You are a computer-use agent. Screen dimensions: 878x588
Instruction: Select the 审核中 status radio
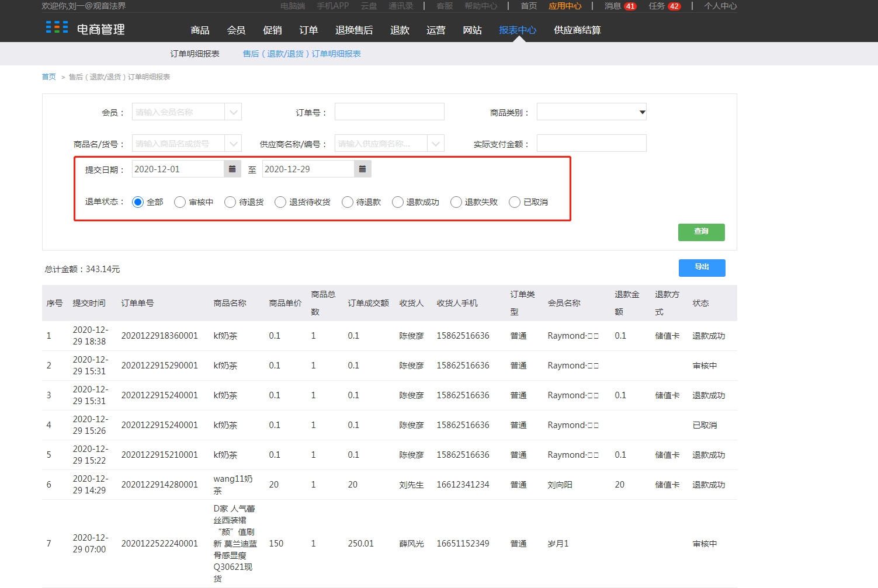pos(180,202)
